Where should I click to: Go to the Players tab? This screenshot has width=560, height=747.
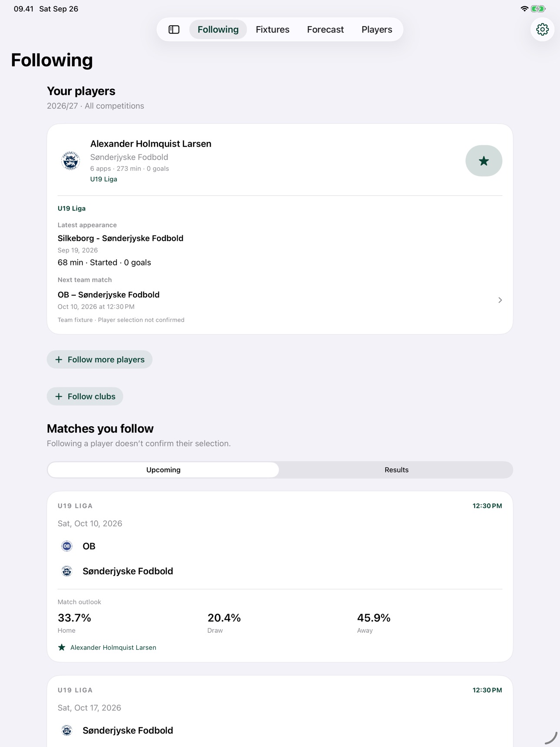click(377, 30)
